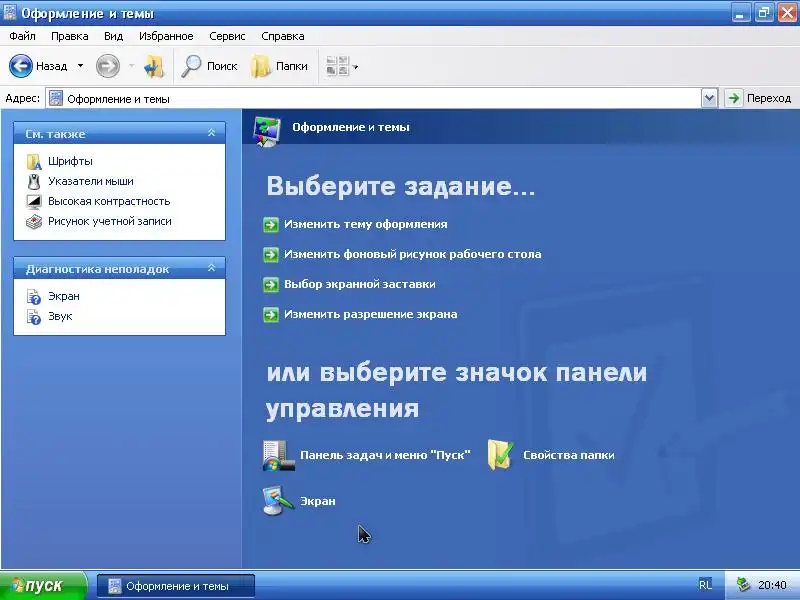Click Указатели мыши link text
Image resolution: width=800 pixels, height=600 pixels.
pyautogui.click(x=91, y=181)
